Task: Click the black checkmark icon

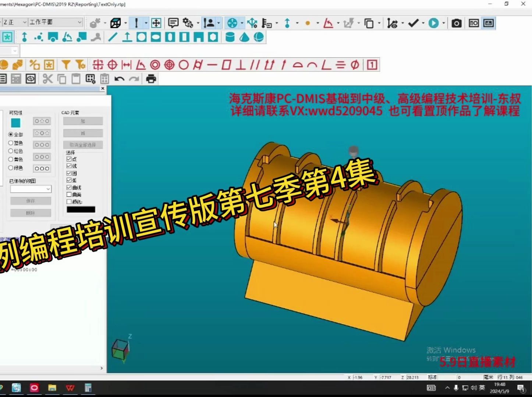Action: click(413, 23)
